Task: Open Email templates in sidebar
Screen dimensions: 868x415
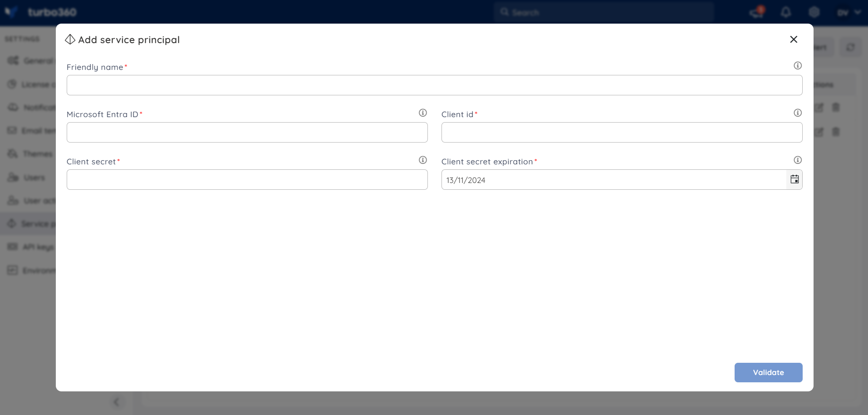Action: coord(28,131)
